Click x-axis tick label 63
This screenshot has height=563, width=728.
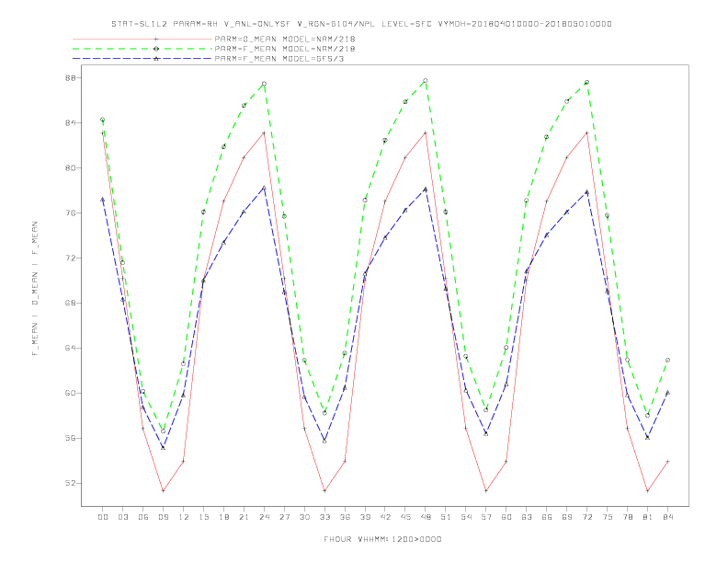[527, 517]
